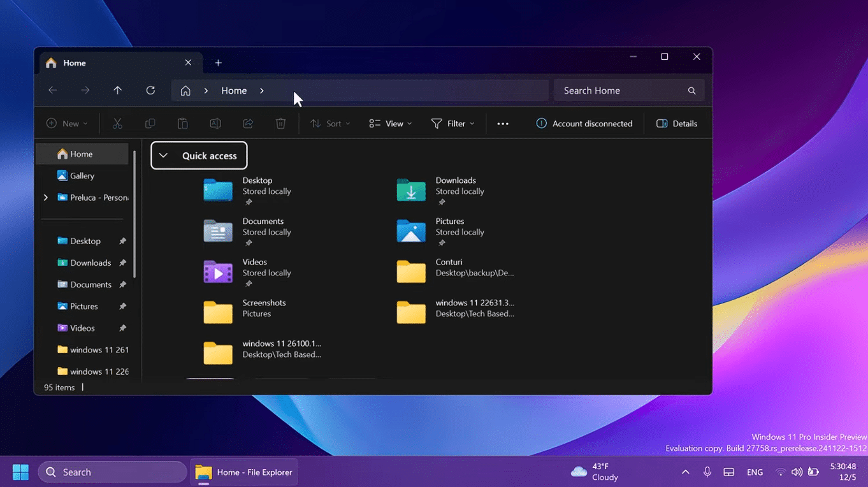Expand the Preluca - Personal tree node

[45, 198]
